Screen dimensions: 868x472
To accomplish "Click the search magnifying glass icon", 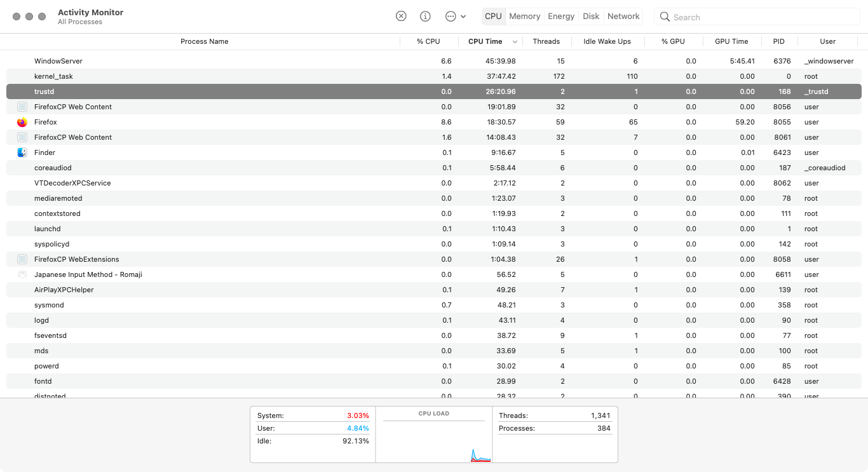I will pyautogui.click(x=665, y=17).
